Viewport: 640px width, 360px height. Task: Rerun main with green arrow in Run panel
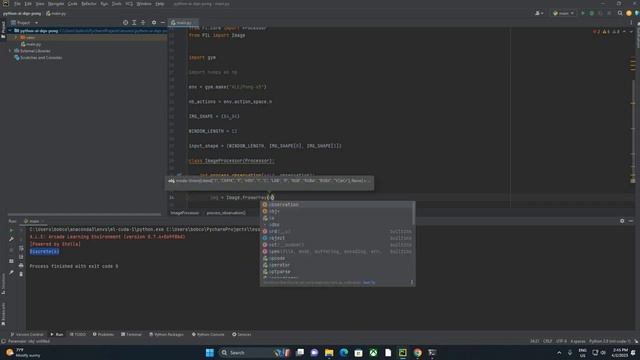point(11,230)
